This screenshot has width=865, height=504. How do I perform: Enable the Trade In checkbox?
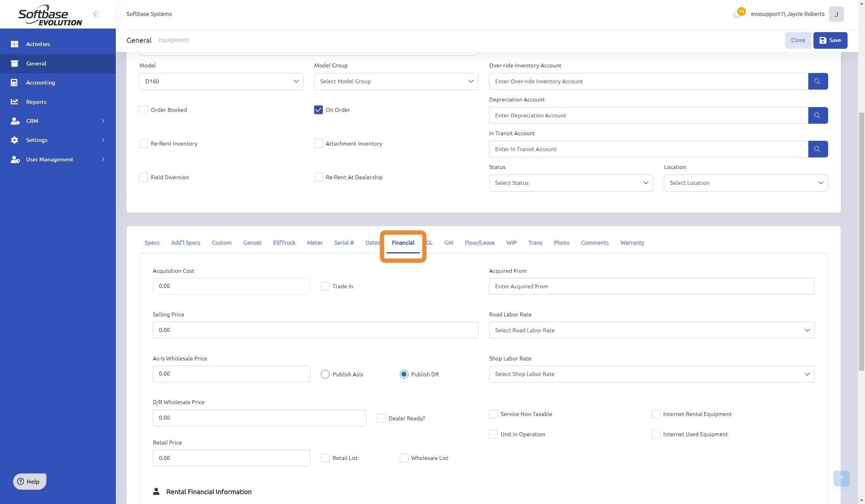[x=325, y=286]
